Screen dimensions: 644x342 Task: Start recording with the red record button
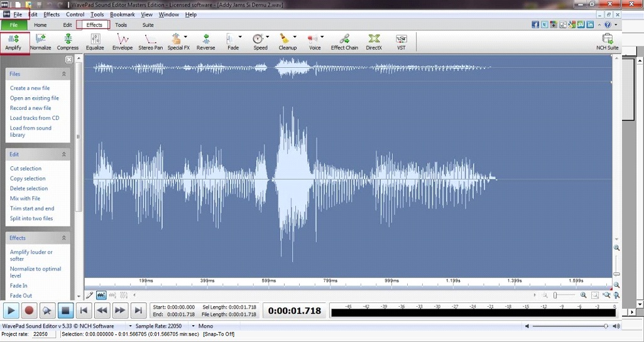pos(29,311)
